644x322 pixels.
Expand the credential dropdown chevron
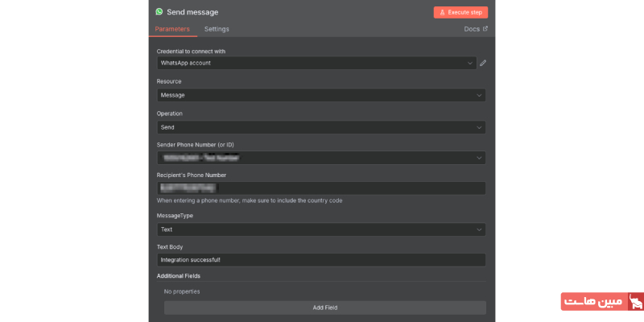(x=470, y=63)
